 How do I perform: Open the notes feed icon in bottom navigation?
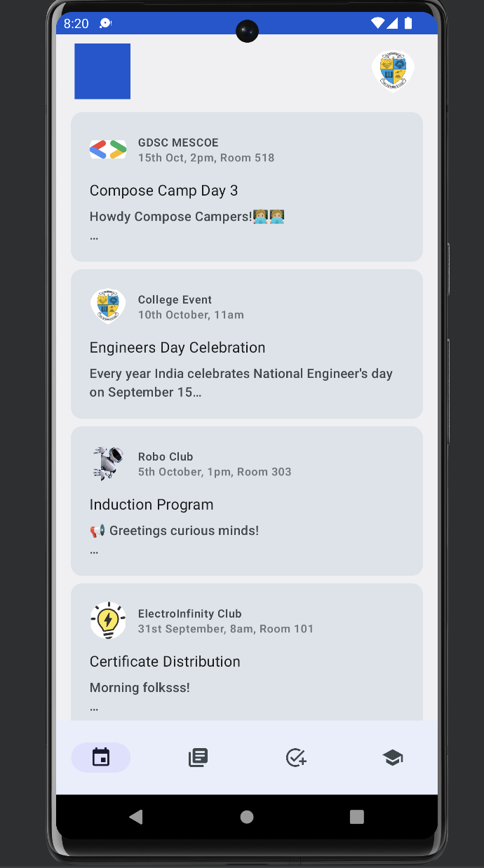pyautogui.click(x=199, y=757)
